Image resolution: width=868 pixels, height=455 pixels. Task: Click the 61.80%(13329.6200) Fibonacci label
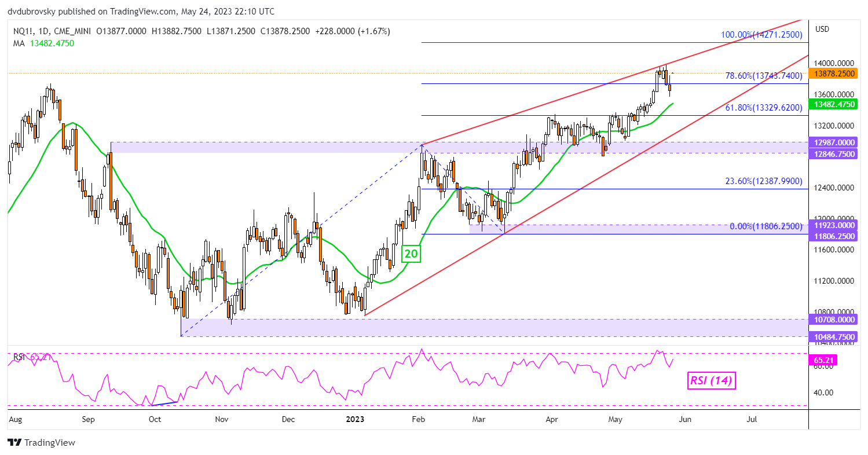pyautogui.click(x=764, y=108)
